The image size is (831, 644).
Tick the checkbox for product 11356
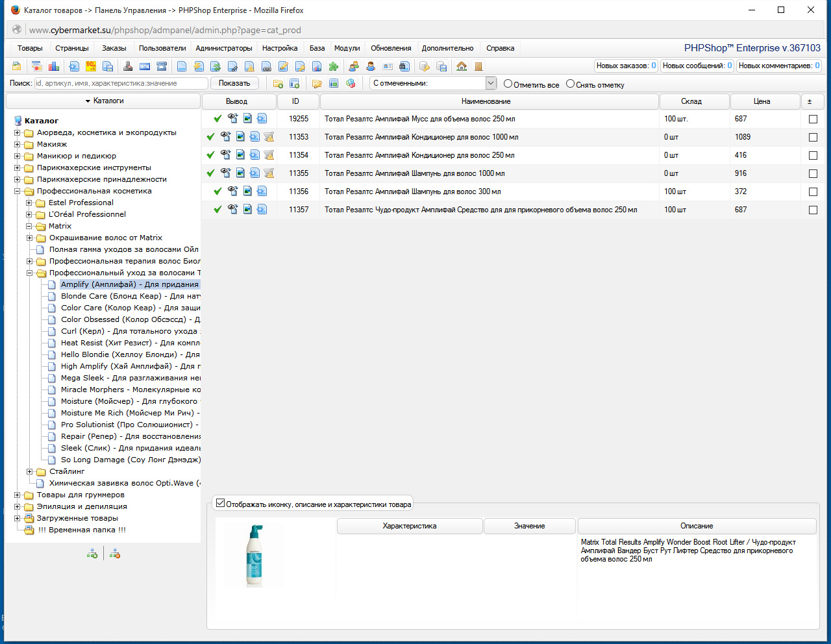[x=813, y=192]
